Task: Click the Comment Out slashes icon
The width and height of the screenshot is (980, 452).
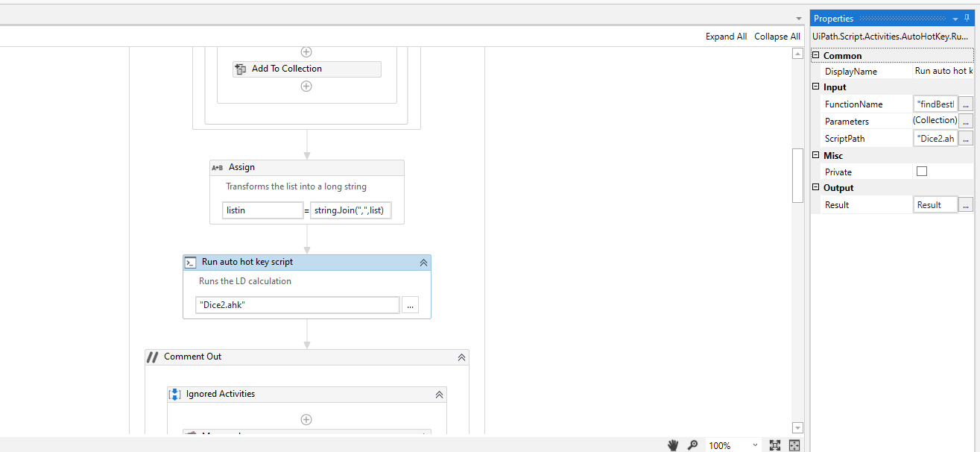Action: [152, 357]
